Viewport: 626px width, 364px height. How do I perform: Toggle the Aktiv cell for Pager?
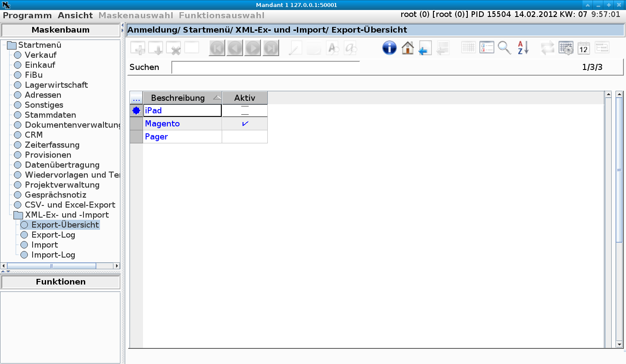coord(245,137)
